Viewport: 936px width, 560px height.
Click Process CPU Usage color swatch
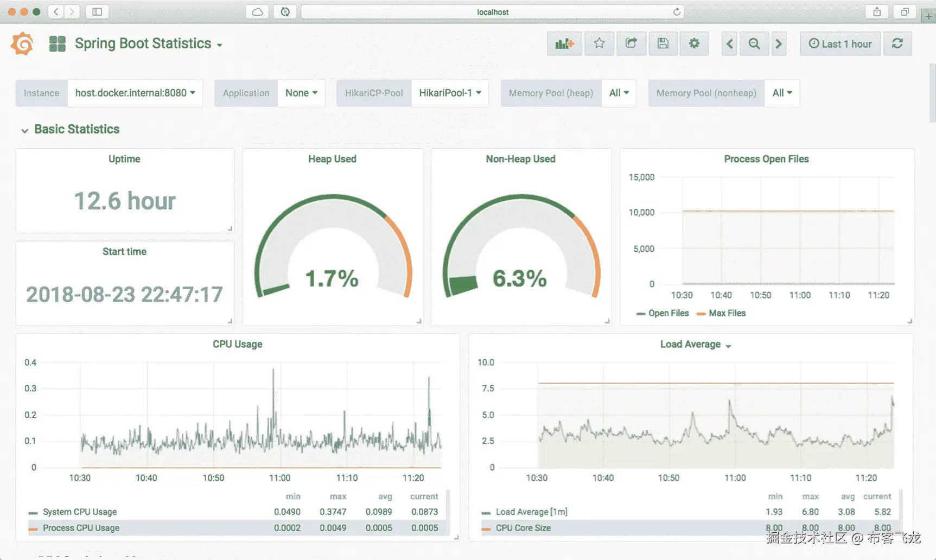[x=33, y=529]
